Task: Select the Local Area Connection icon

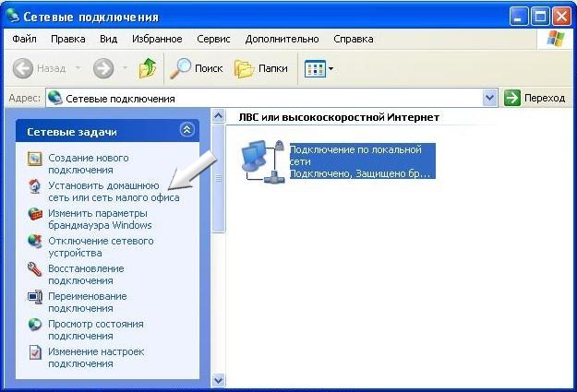Action: point(261,160)
